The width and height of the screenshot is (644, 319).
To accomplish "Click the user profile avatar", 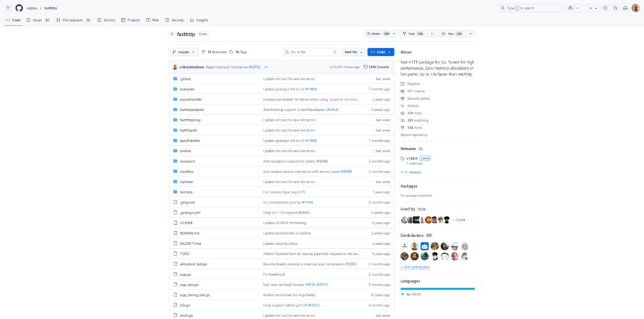I will coord(636,8).
